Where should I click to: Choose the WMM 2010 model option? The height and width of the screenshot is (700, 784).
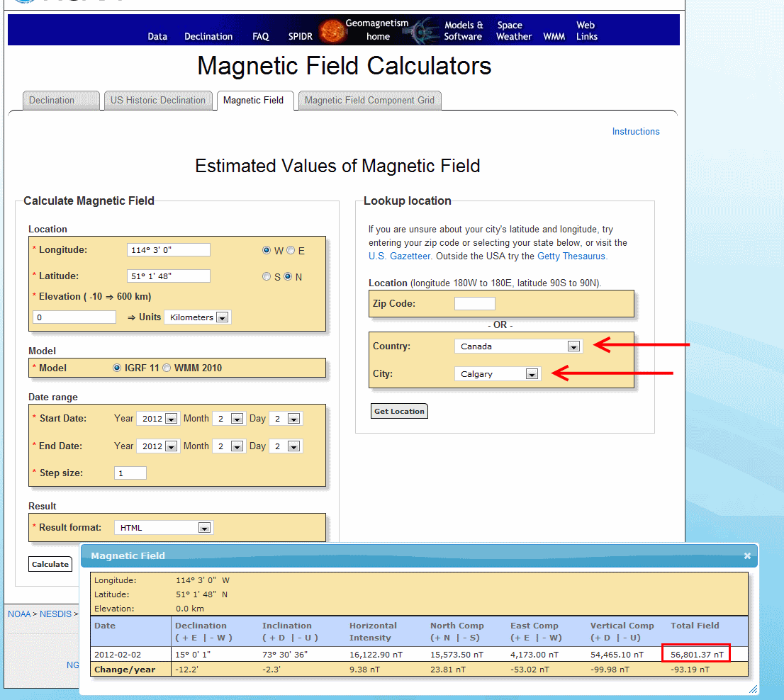(x=167, y=368)
